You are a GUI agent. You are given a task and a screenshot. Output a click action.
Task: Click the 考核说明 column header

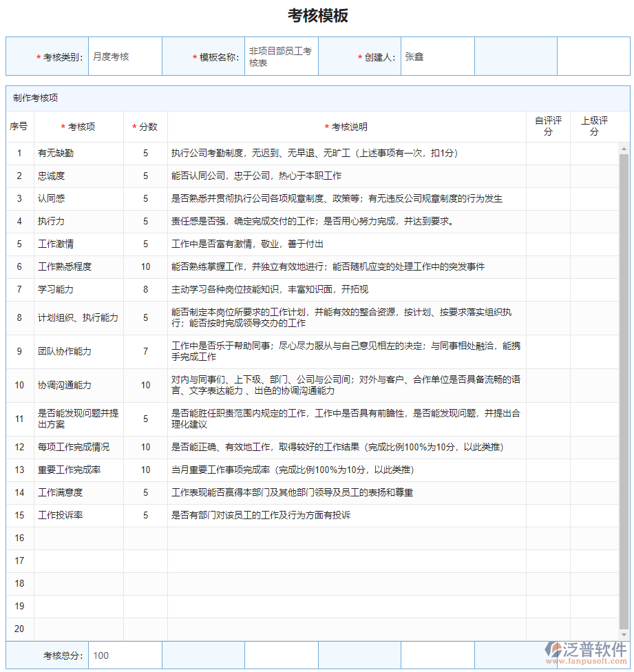click(x=346, y=127)
